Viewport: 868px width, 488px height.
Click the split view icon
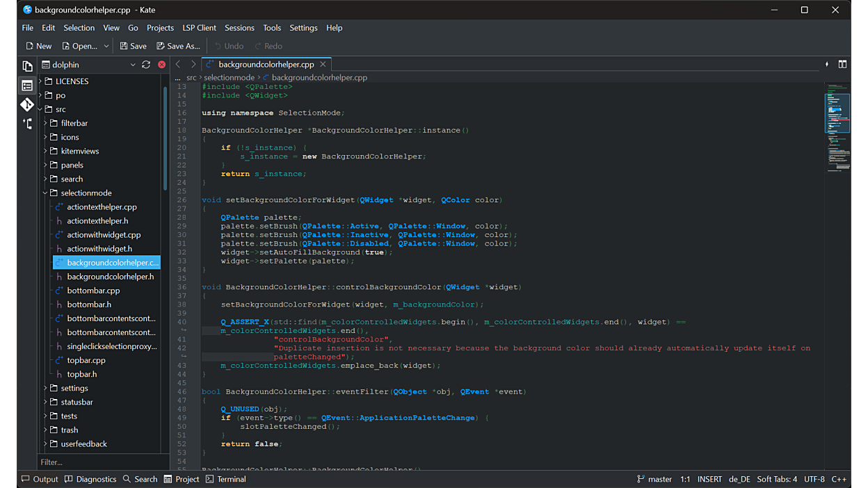pos(842,65)
